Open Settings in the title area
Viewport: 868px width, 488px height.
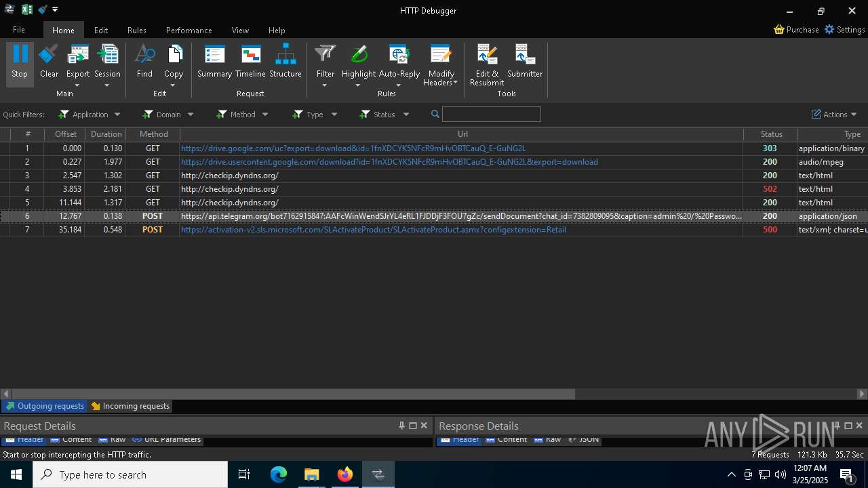[x=844, y=30]
